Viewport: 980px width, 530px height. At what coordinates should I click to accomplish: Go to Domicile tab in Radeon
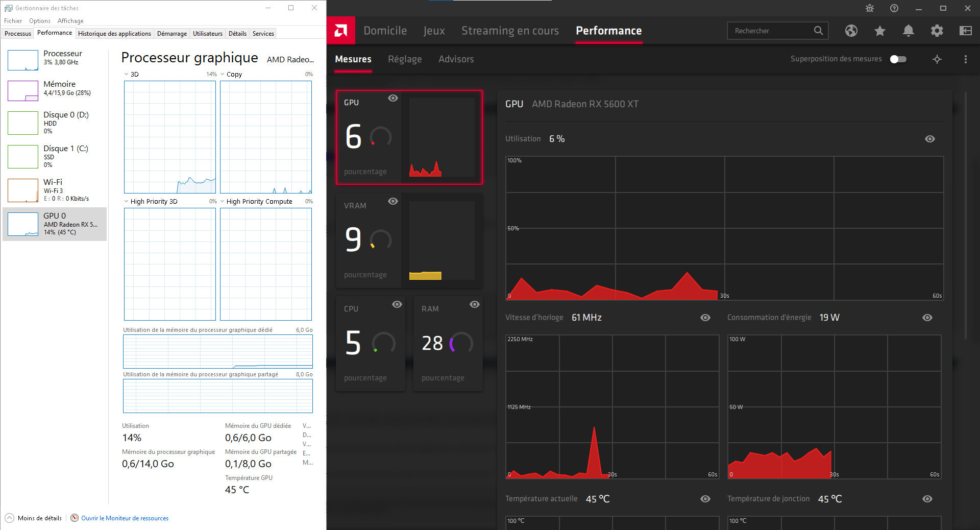pyautogui.click(x=385, y=31)
